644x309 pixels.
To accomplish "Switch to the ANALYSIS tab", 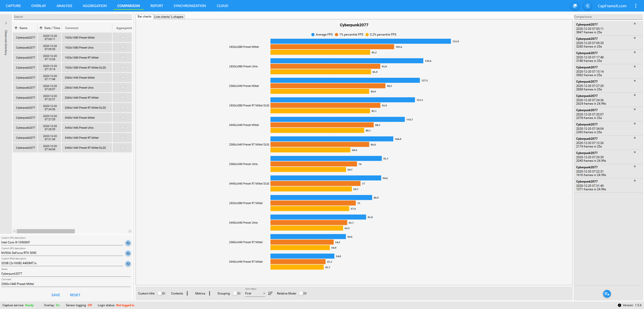I will (x=64, y=6).
